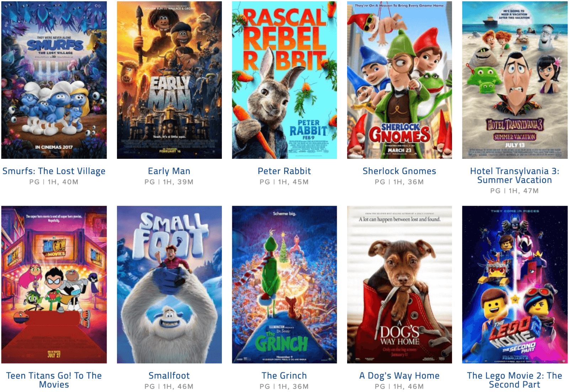Open the Peter Rabbit title link

pos(284,171)
